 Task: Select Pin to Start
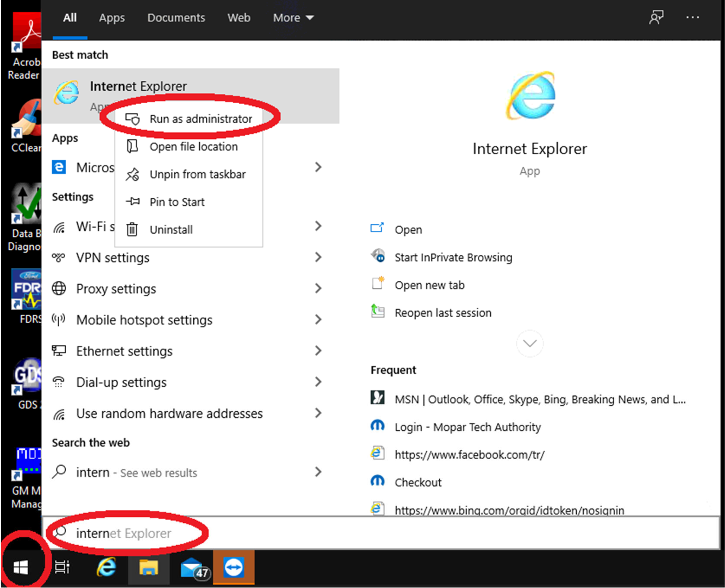(189, 202)
